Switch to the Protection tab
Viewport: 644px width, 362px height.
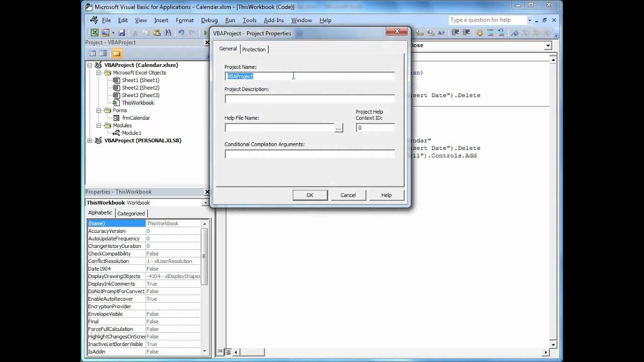(x=254, y=49)
